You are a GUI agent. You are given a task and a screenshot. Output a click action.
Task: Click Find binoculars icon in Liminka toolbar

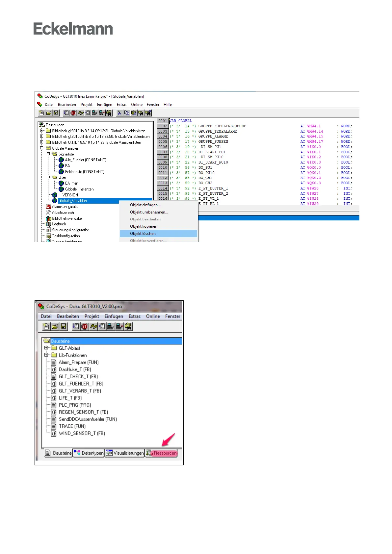coord(141,113)
